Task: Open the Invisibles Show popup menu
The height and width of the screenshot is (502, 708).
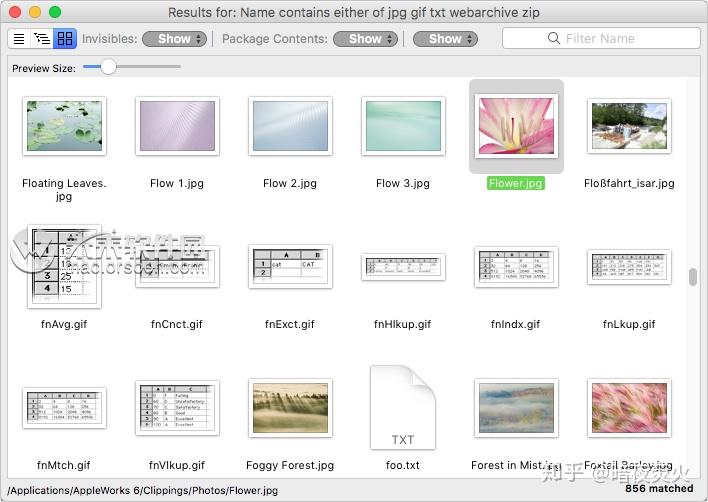Action: [x=174, y=39]
